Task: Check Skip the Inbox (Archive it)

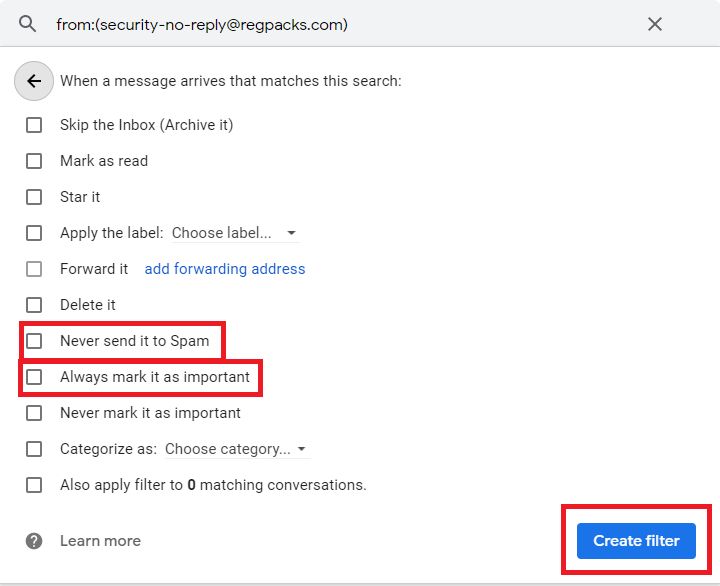Action: coord(34,125)
